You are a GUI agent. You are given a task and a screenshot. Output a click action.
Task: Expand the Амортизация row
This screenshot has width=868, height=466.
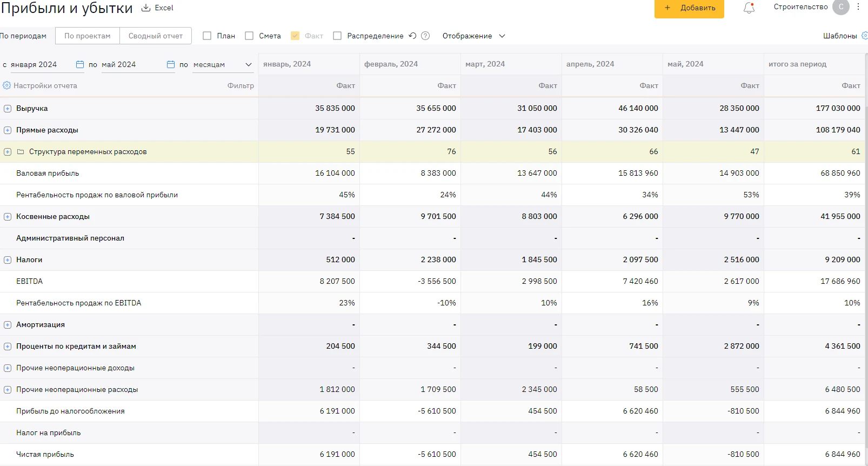click(x=8, y=325)
